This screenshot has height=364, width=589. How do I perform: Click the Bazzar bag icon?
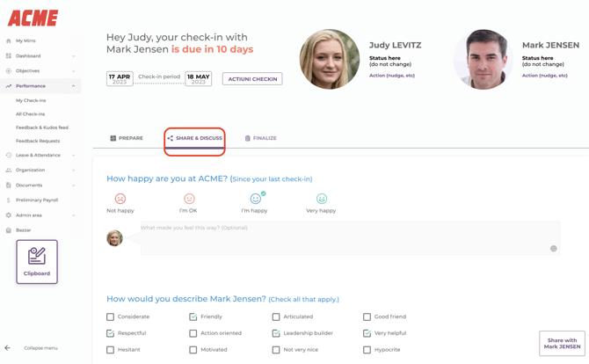pos(8,229)
